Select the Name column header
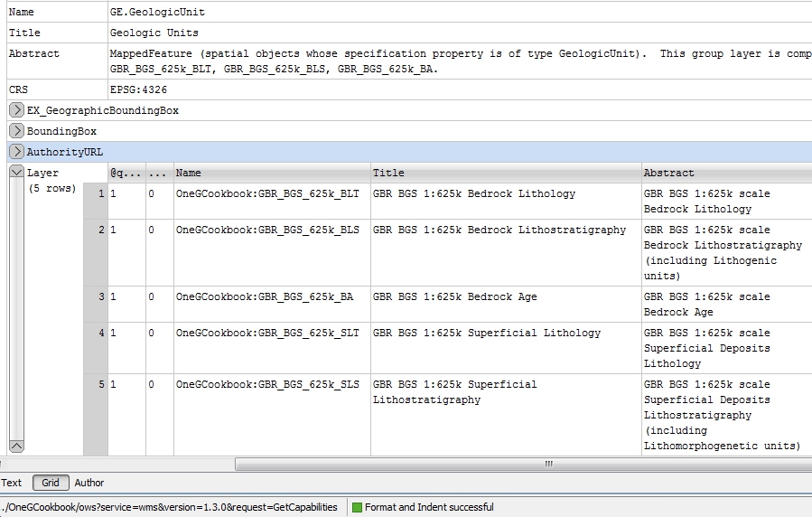This screenshot has width=812, height=517. tap(273, 173)
